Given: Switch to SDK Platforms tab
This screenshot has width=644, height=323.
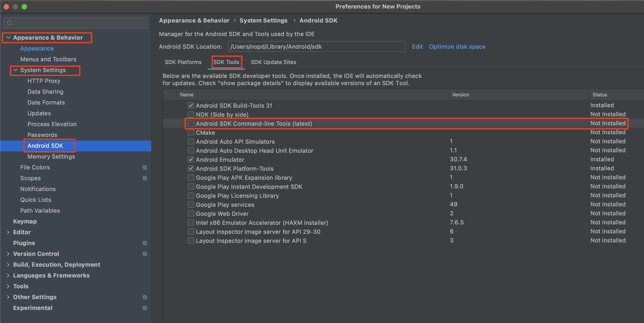Looking at the screenshot, I should [x=183, y=62].
